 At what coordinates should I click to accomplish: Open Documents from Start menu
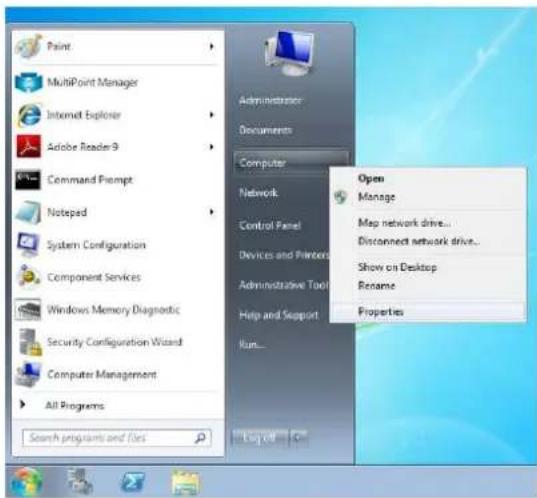tap(265, 130)
